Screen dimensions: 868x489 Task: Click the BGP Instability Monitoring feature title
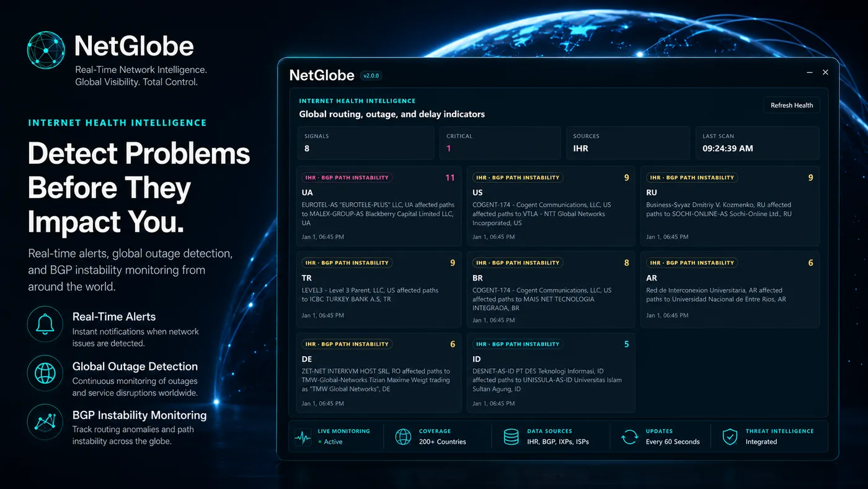tap(139, 415)
